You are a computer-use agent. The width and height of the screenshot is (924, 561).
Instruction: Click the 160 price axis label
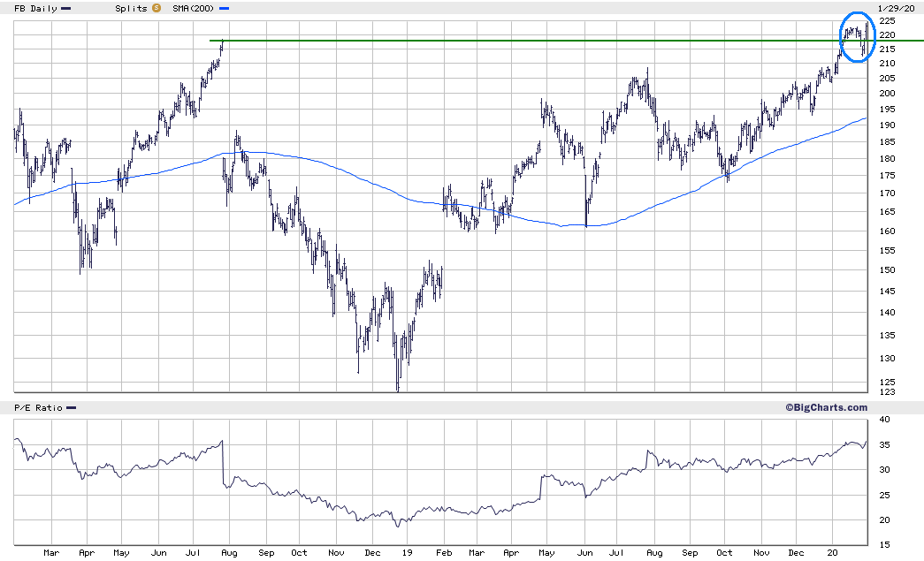(x=887, y=231)
